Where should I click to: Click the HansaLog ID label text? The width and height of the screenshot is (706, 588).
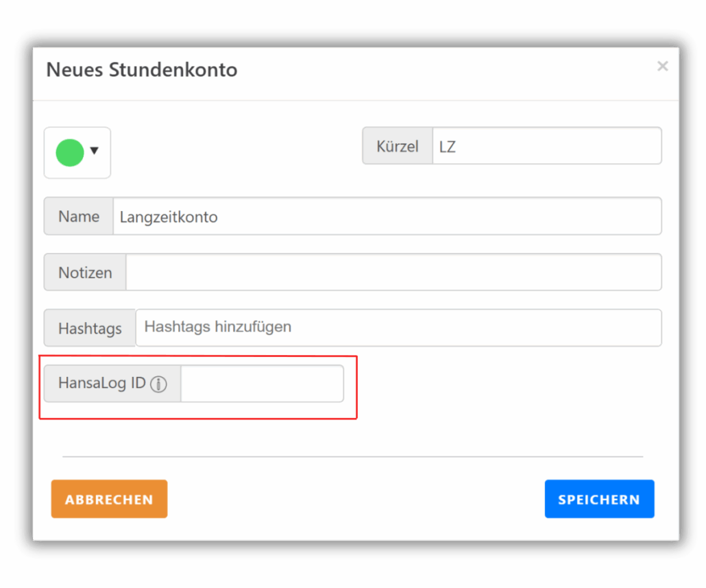click(101, 384)
